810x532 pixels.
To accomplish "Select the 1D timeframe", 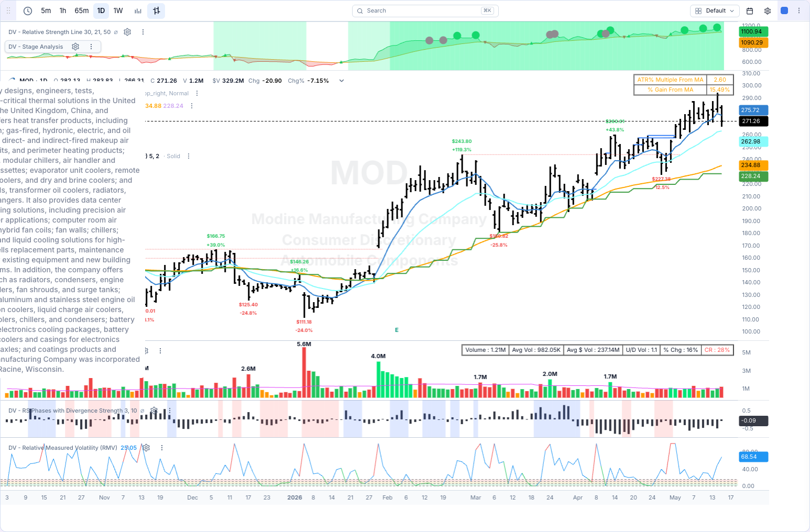I will 101,10.
